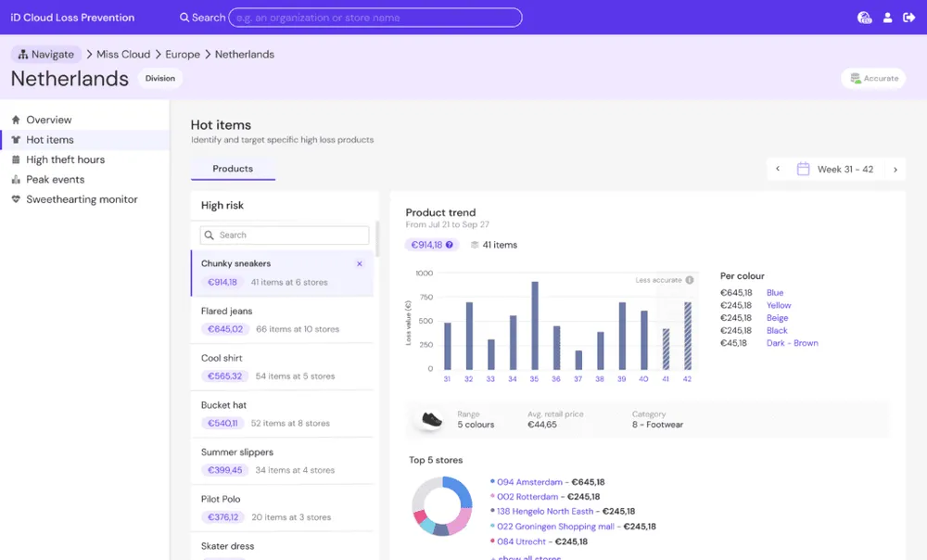The width and height of the screenshot is (927, 560).
Task: Open the Blue colour link
Action: pos(775,293)
